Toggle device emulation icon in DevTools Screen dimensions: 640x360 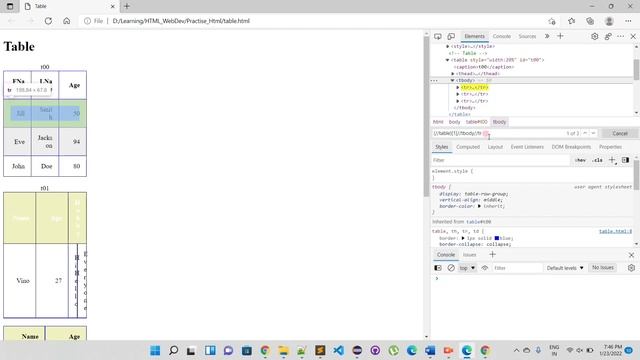click(x=451, y=36)
